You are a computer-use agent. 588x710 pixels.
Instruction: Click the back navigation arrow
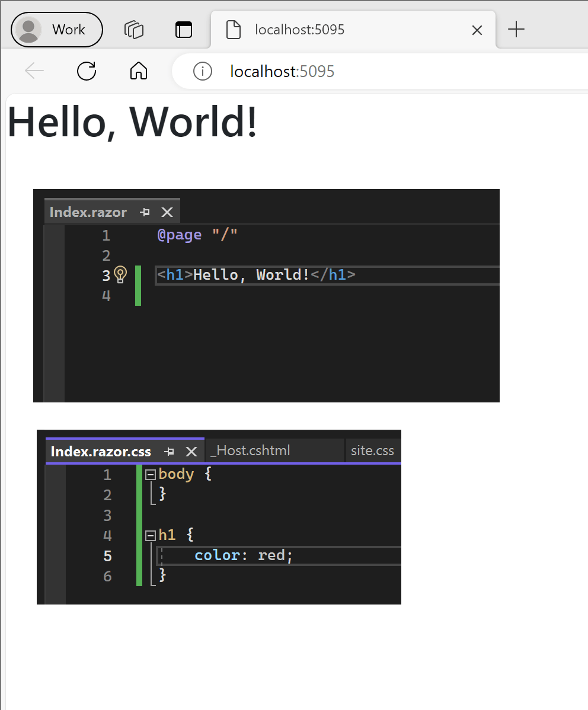tap(34, 71)
